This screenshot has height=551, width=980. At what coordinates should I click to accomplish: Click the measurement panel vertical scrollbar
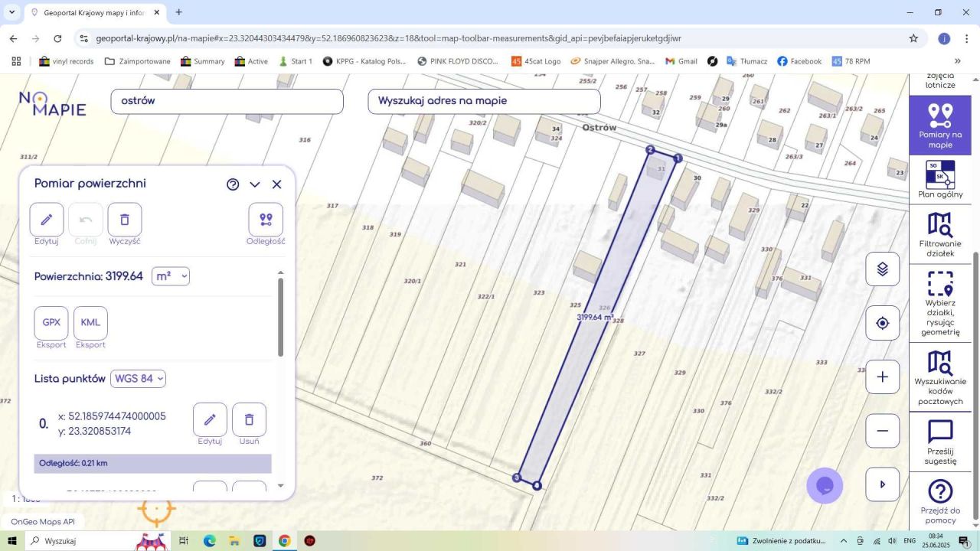[280, 317]
